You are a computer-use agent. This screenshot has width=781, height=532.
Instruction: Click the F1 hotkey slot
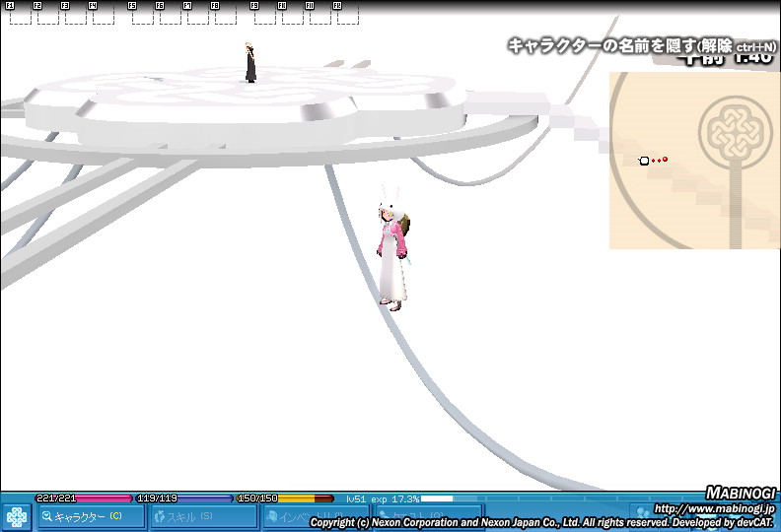(x=20, y=14)
